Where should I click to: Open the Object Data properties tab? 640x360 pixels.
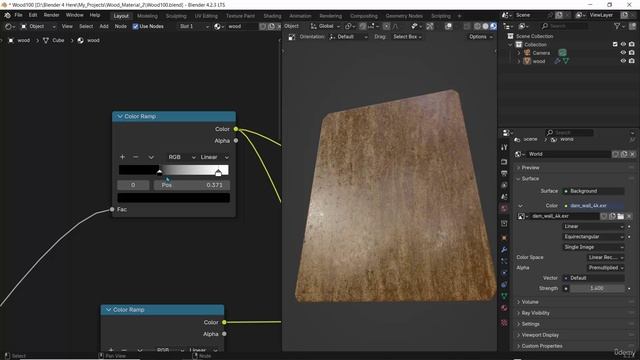pyautogui.click(x=504, y=296)
